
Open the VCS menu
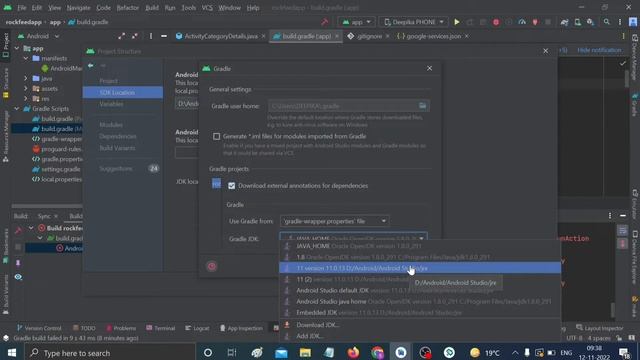[x=207, y=8]
